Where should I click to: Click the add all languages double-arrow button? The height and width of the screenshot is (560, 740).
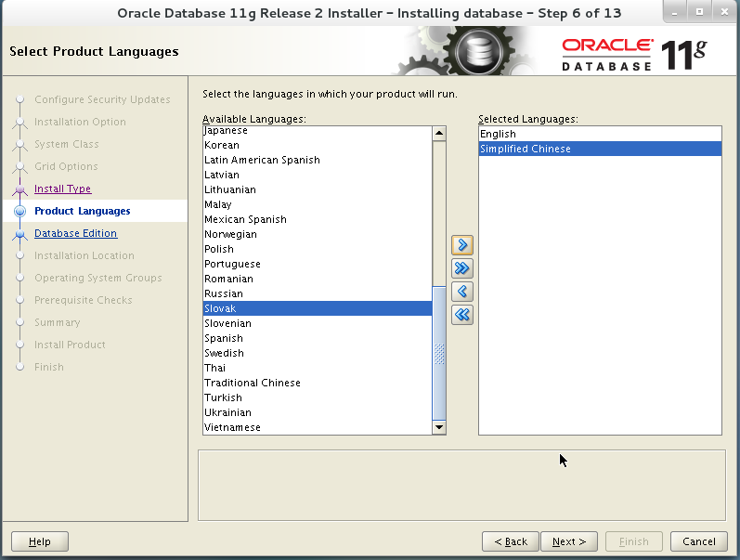tap(462, 268)
